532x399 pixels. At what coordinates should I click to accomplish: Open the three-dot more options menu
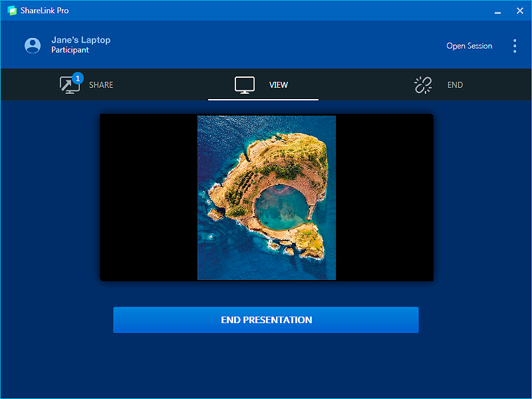pos(514,46)
